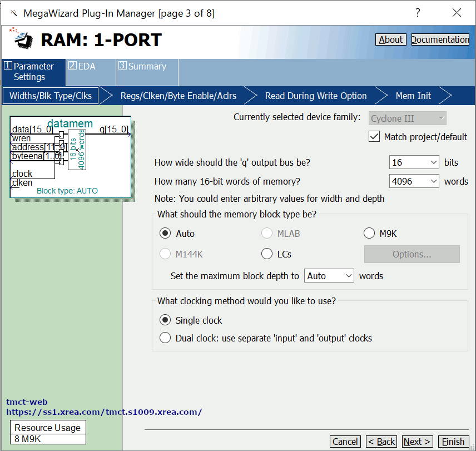Go to Regs/Clken/Byte Enable/Aclrs step
Screen dimensions: 476x451
point(178,96)
